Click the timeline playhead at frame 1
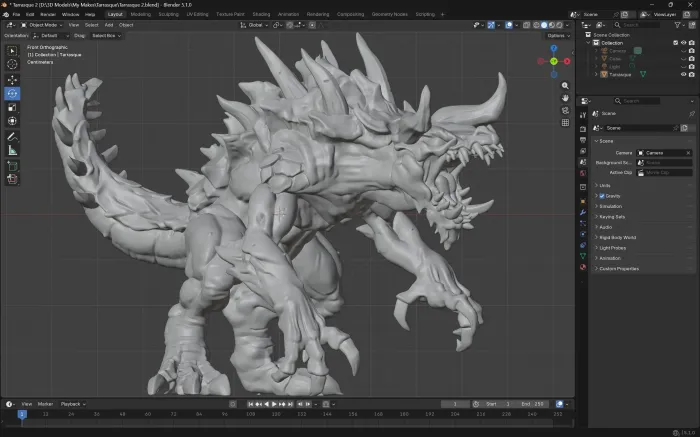This screenshot has height=437, width=700. click(x=22, y=414)
